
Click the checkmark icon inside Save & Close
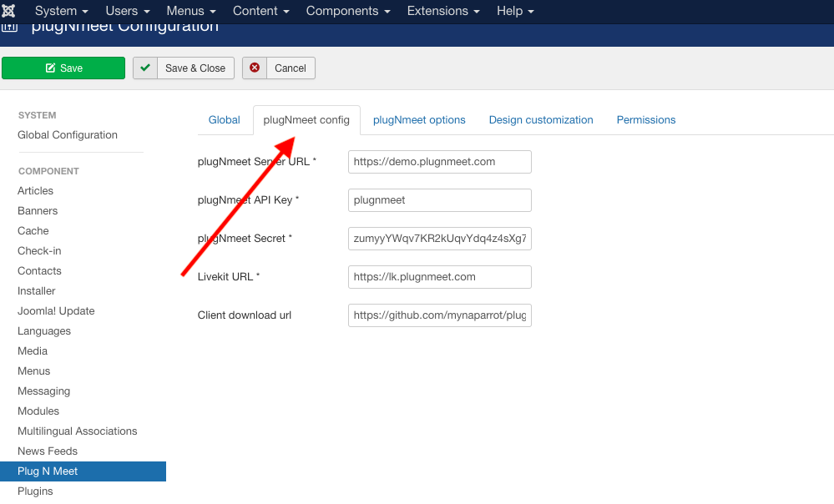tap(146, 68)
